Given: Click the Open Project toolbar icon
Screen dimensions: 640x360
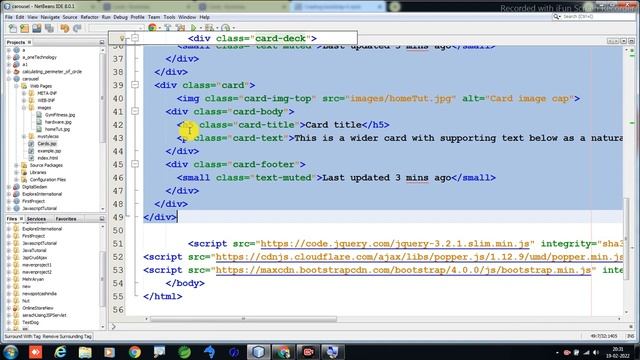Looking at the screenshot, I should point(37,28).
